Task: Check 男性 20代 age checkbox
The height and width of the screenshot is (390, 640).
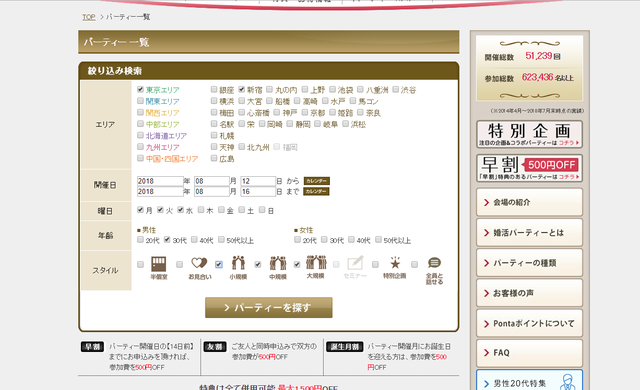Action: point(140,239)
